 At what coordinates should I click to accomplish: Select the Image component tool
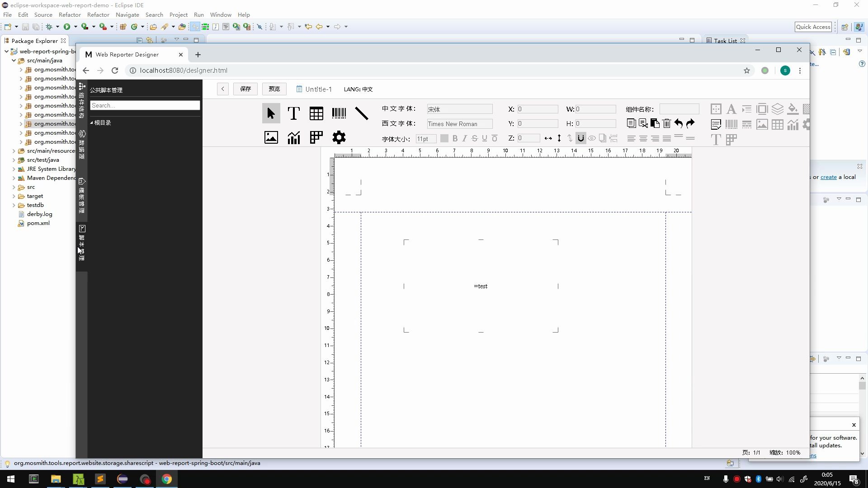click(271, 137)
